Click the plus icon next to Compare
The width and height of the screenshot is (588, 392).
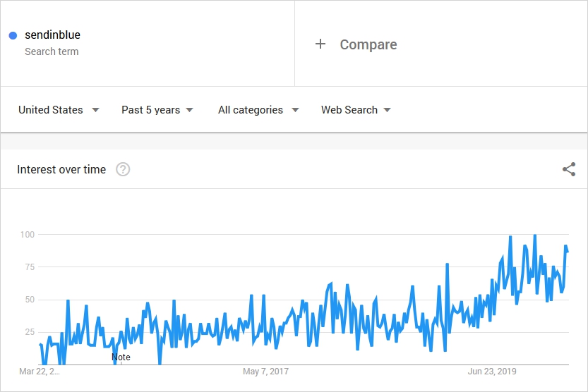[x=320, y=44]
